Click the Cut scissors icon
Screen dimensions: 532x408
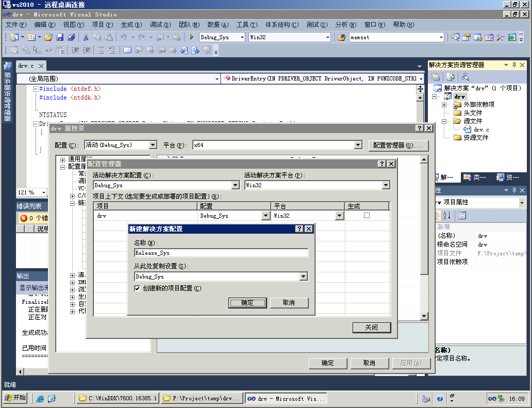pyautogui.click(x=86, y=37)
